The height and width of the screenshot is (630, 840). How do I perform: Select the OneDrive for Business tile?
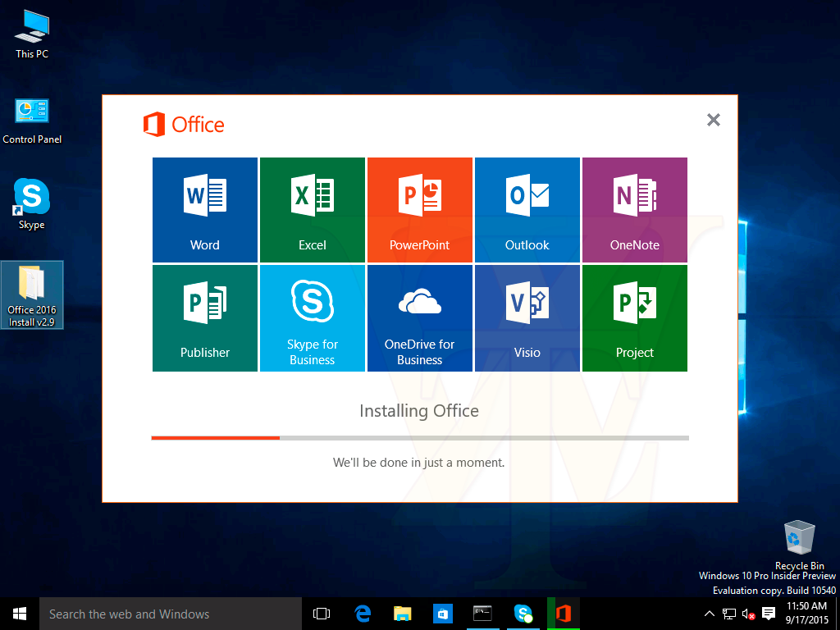[x=420, y=318]
